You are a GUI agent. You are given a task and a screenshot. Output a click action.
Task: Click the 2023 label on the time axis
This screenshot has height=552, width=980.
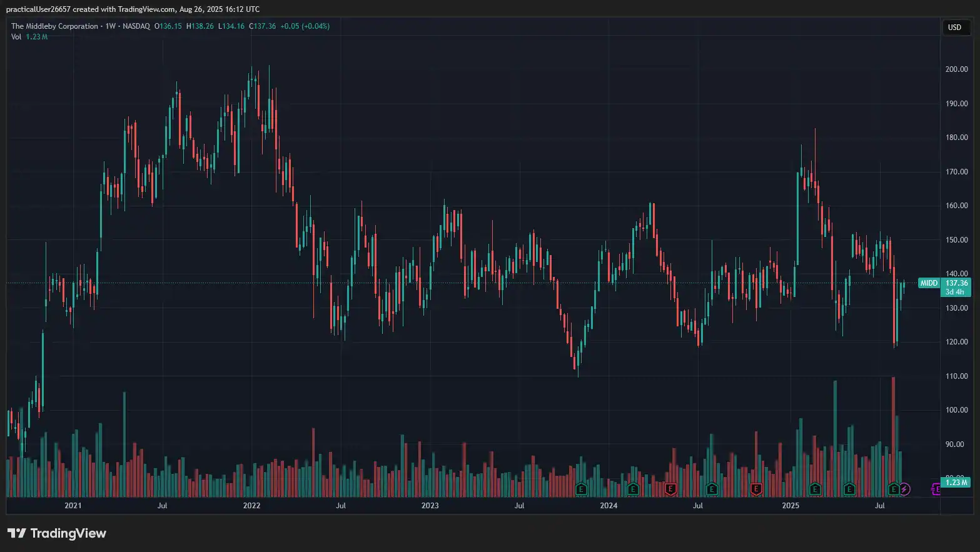click(430, 506)
